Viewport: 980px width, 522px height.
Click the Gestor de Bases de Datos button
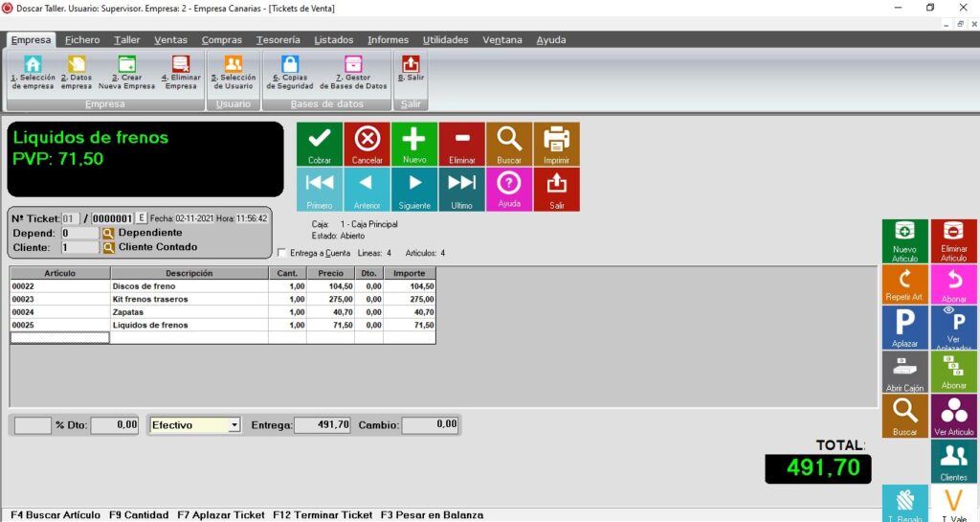click(352, 72)
